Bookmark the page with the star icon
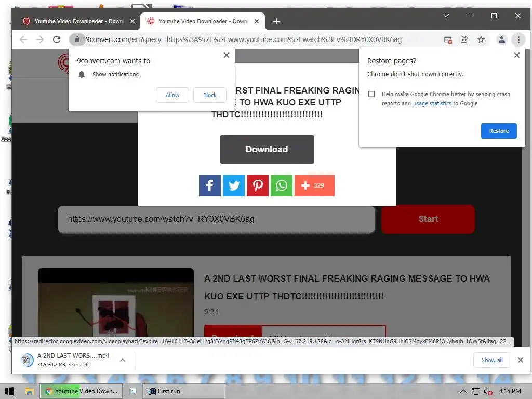532x399 pixels. 481,39
